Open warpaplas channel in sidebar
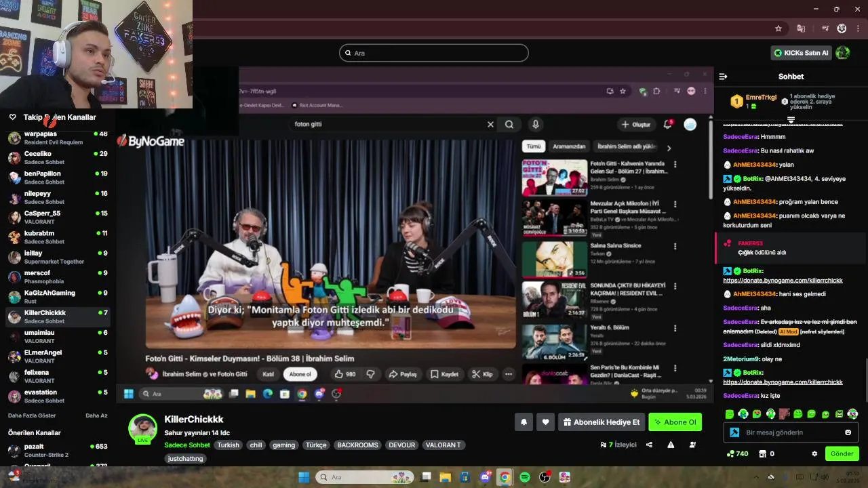 click(x=58, y=138)
